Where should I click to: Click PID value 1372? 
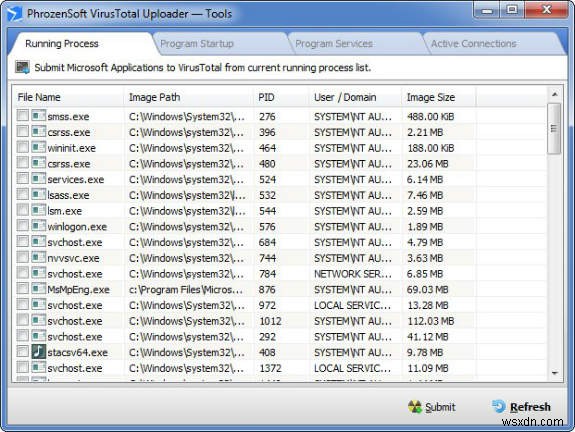point(270,368)
